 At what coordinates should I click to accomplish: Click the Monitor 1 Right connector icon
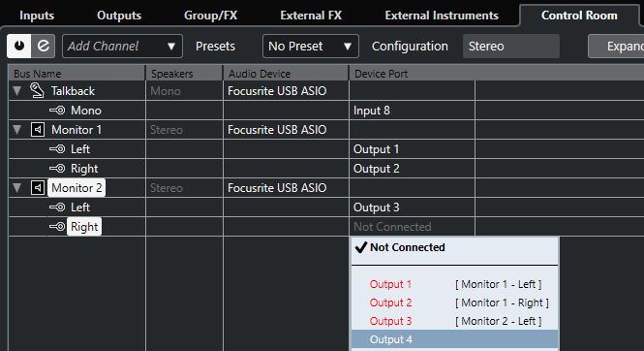coord(57,168)
